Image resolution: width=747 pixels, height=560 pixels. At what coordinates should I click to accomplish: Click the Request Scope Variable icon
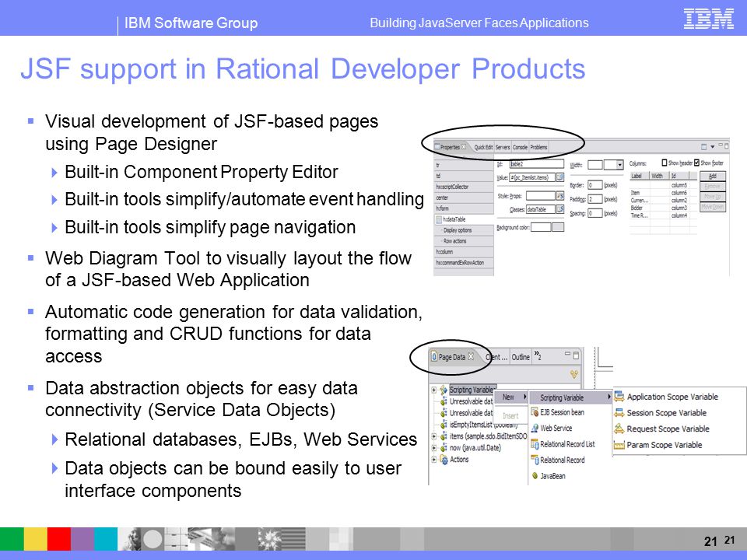pyautogui.click(x=619, y=429)
